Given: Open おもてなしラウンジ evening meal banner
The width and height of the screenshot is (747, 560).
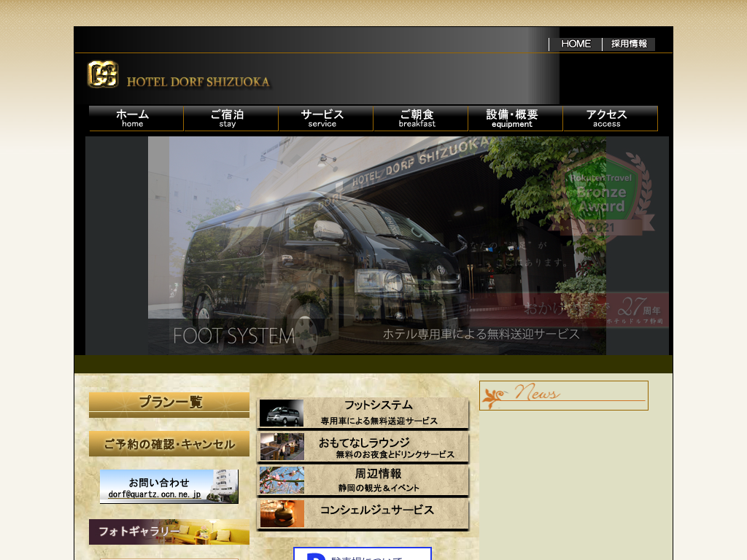Looking at the screenshot, I should click(x=363, y=447).
